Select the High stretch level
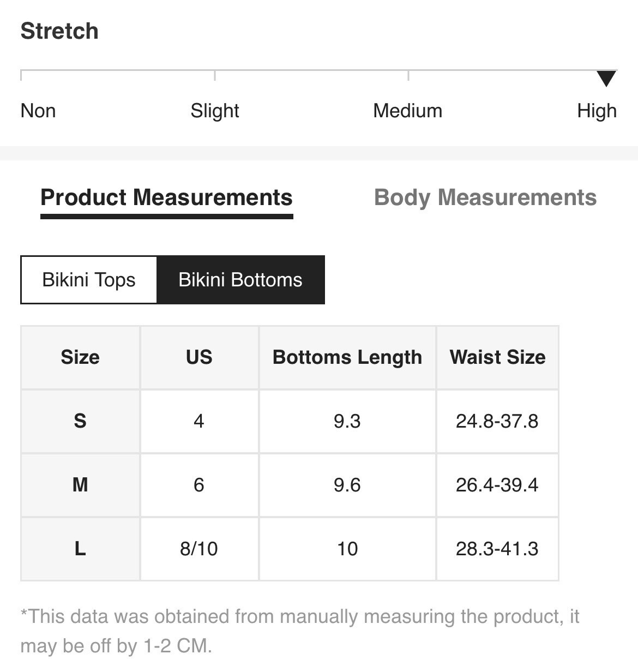 (x=598, y=111)
